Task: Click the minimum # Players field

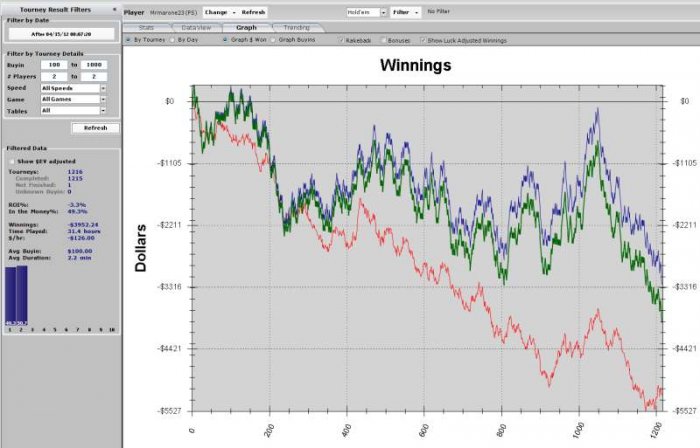Action: pyautogui.click(x=54, y=76)
